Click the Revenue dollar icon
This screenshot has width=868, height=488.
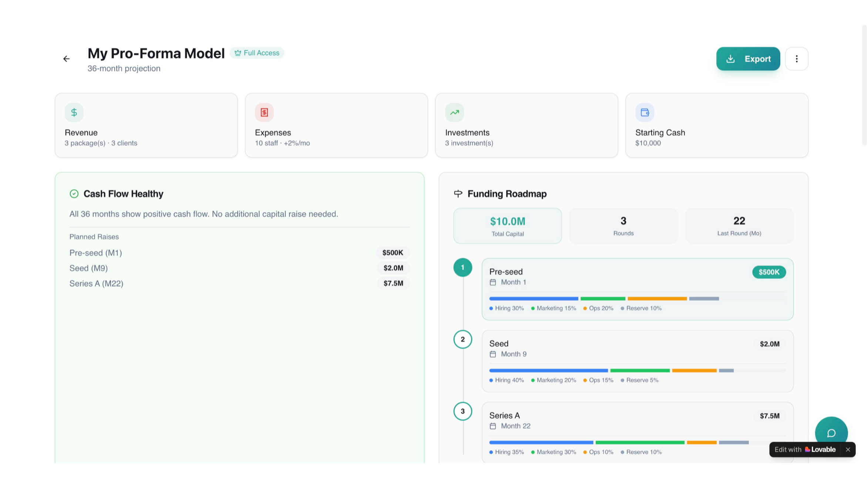(x=74, y=112)
